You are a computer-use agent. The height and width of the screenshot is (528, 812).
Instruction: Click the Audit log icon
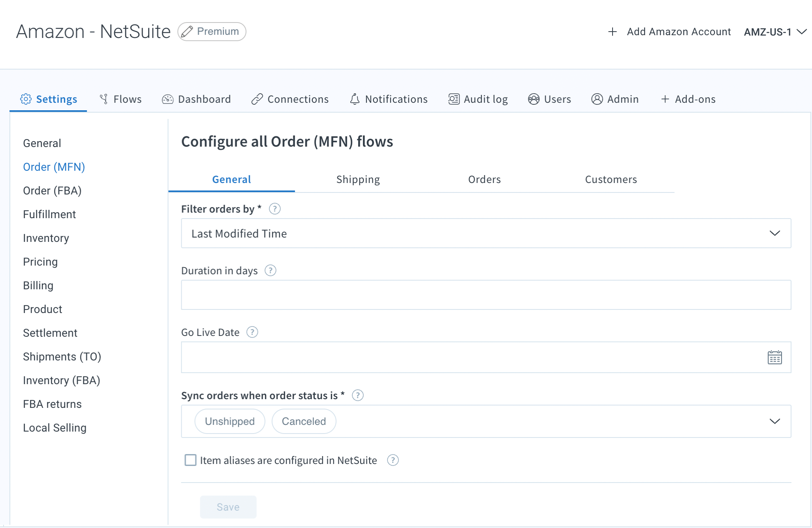point(454,99)
